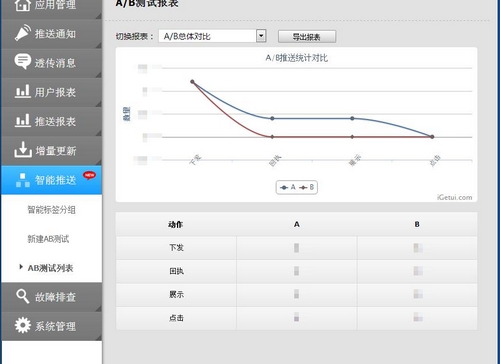This screenshot has width=500, height=364.
Task: Click the gear icon for 系统管理
Action: [x=23, y=325]
